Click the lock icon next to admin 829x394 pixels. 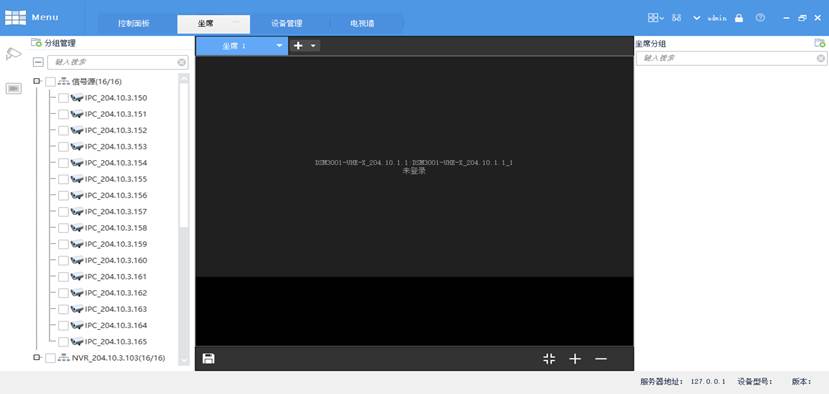(x=739, y=17)
